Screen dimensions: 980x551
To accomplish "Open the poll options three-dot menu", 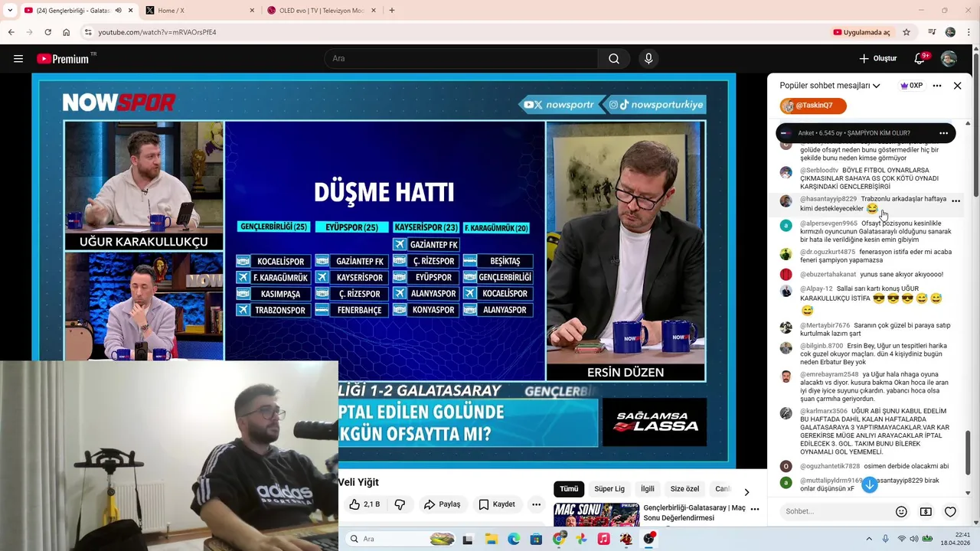I will (x=943, y=133).
